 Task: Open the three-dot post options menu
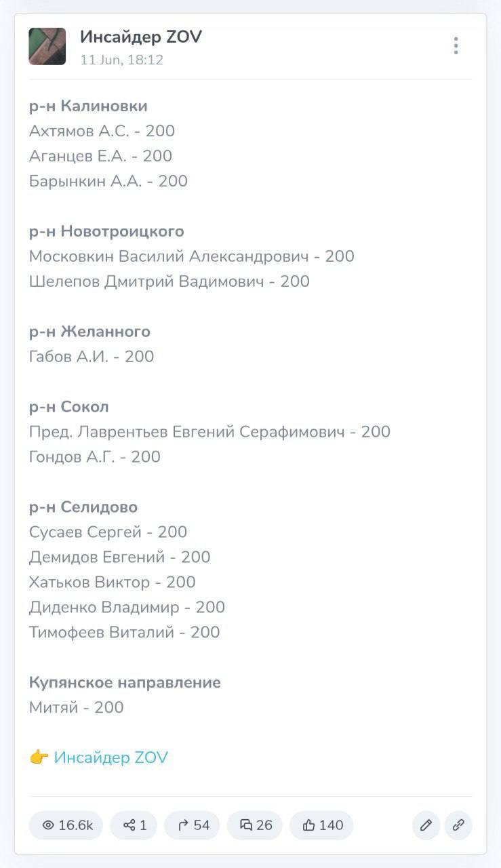click(x=456, y=46)
